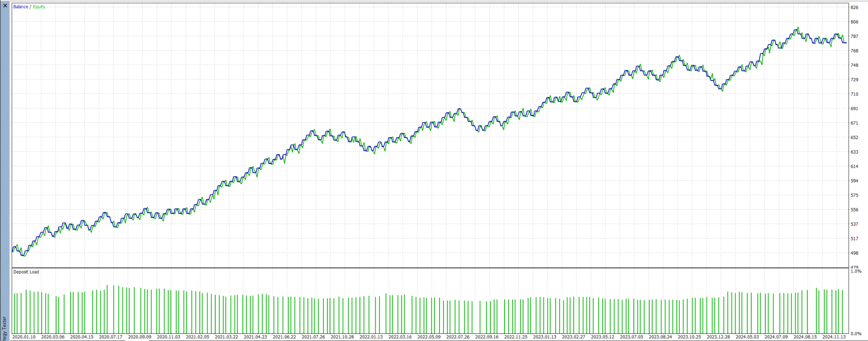Click the 826 value on the vertical axis
Viewport: 868px width, 341px height.
[x=854, y=7]
